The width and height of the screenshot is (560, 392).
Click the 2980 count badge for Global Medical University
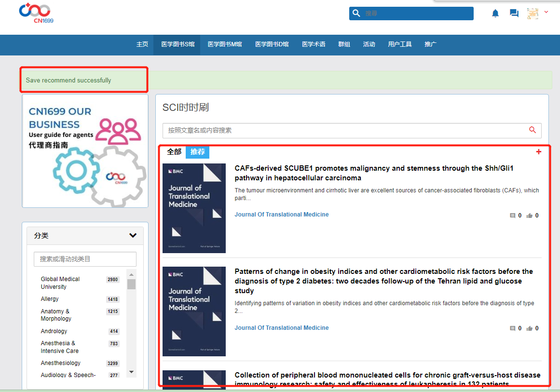(112, 280)
